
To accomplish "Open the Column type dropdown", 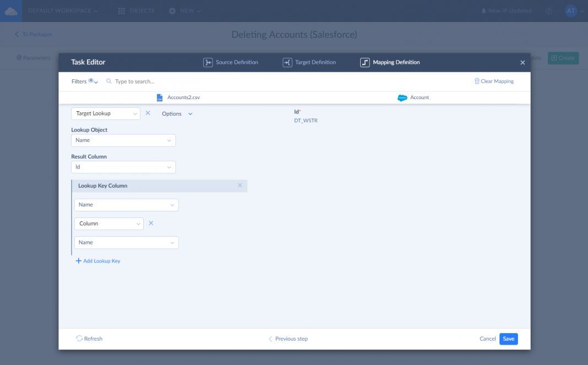I will point(109,224).
